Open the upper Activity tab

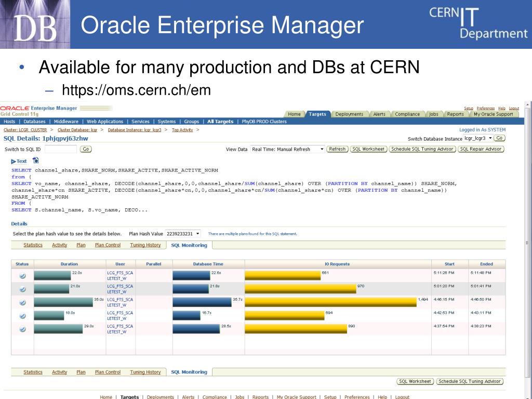(59, 245)
